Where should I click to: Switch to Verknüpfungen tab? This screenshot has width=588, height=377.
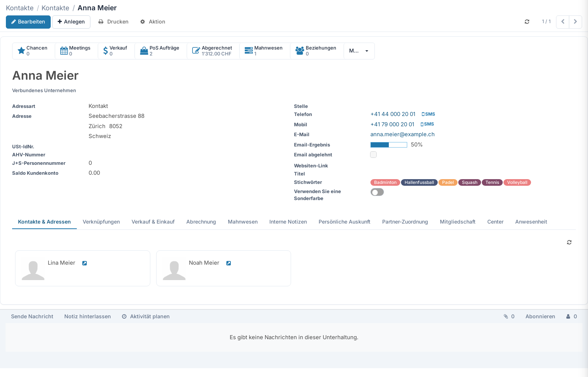[101, 222]
